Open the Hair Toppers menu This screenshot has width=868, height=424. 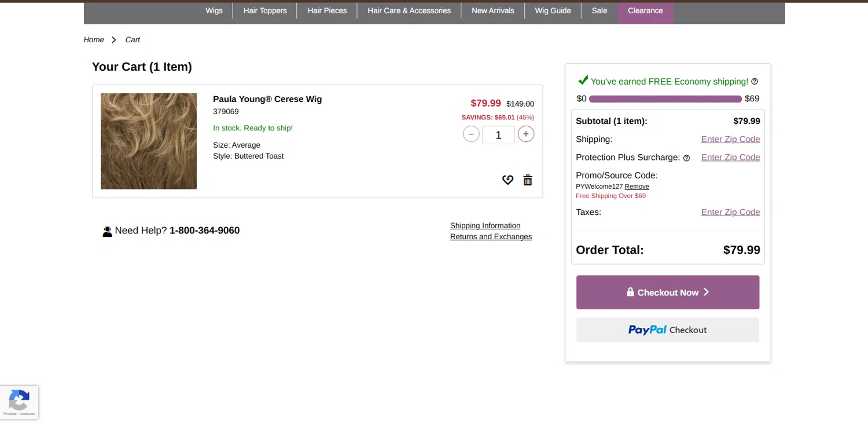coord(265,11)
